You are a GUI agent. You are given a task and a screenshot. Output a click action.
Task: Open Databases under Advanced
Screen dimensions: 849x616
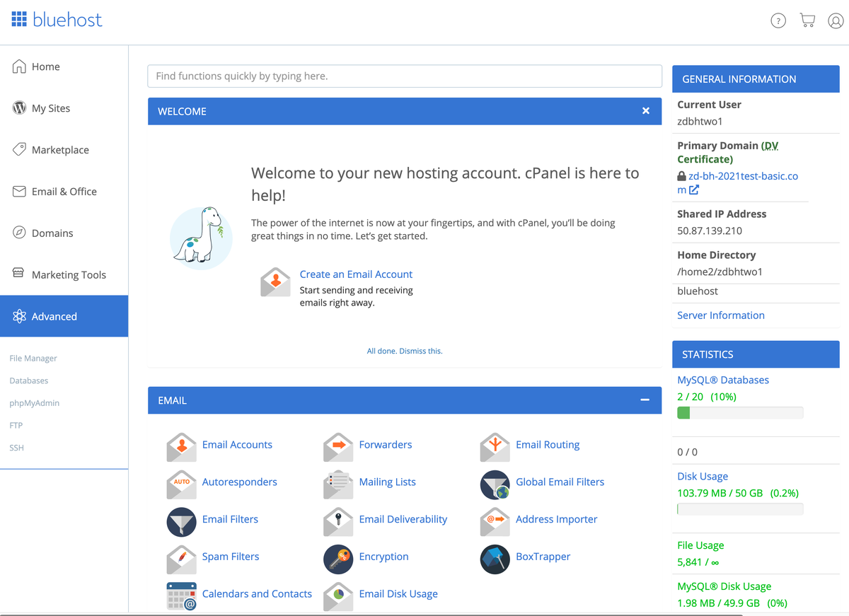(x=29, y=380)
